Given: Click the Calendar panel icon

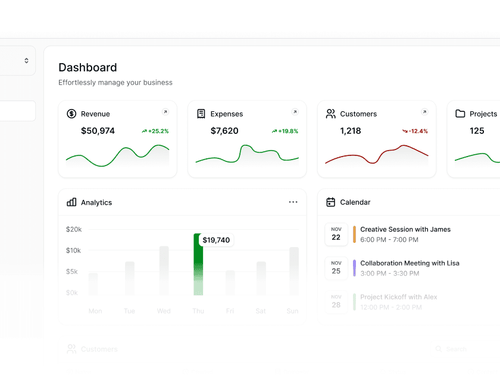Looking at the screenshot, I should tap(330, 202).
